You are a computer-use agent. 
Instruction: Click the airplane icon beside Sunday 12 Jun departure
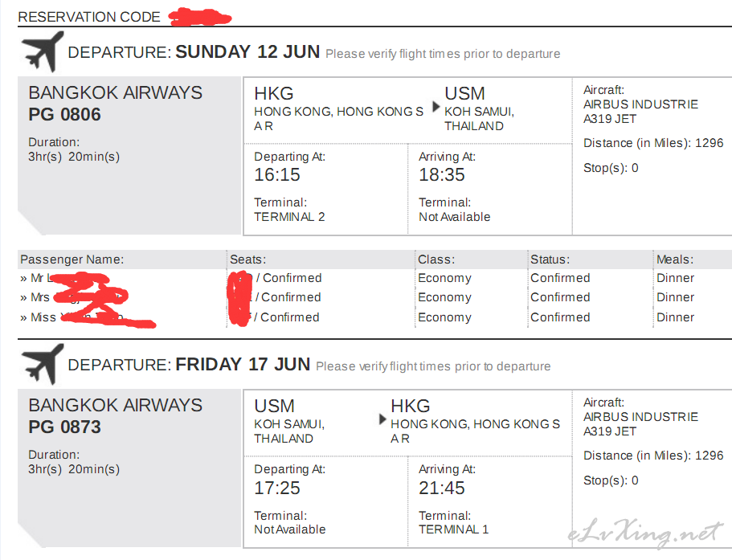pyautogui.click(x=43, y=51)
